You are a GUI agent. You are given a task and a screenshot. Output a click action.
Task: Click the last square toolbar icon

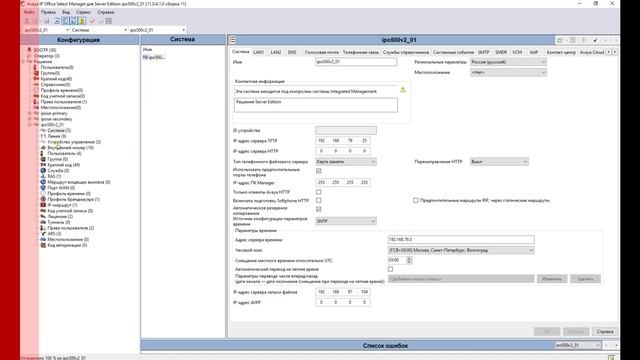109,21
